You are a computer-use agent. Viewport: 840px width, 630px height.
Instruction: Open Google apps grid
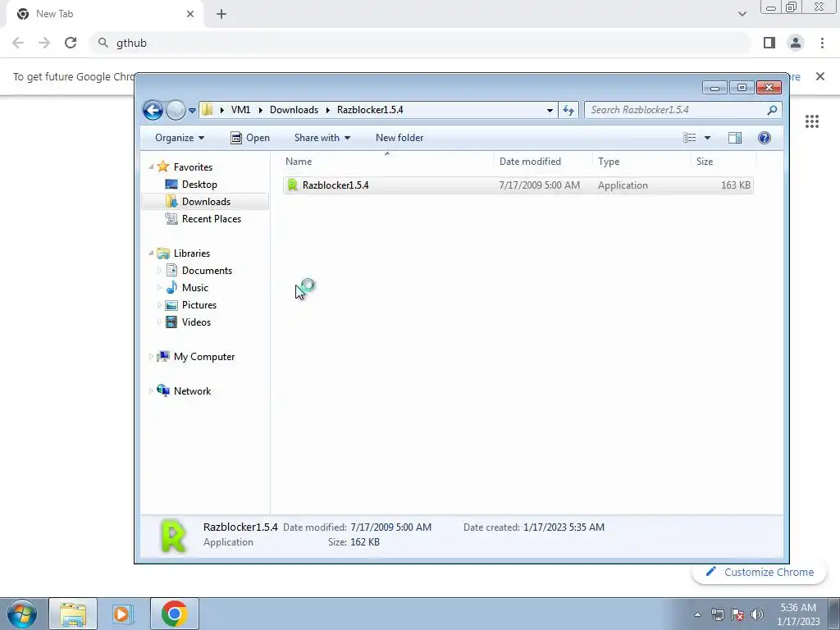pos(812,121)
